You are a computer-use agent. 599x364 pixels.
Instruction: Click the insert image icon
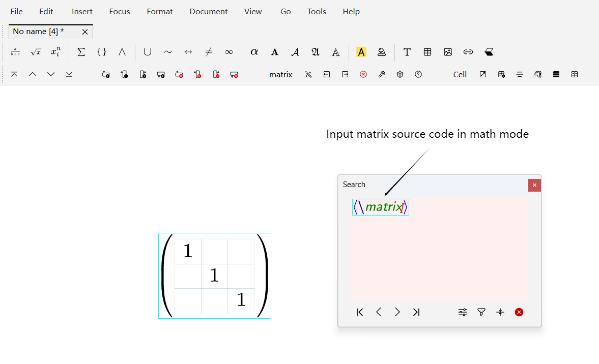click(448, 52)
